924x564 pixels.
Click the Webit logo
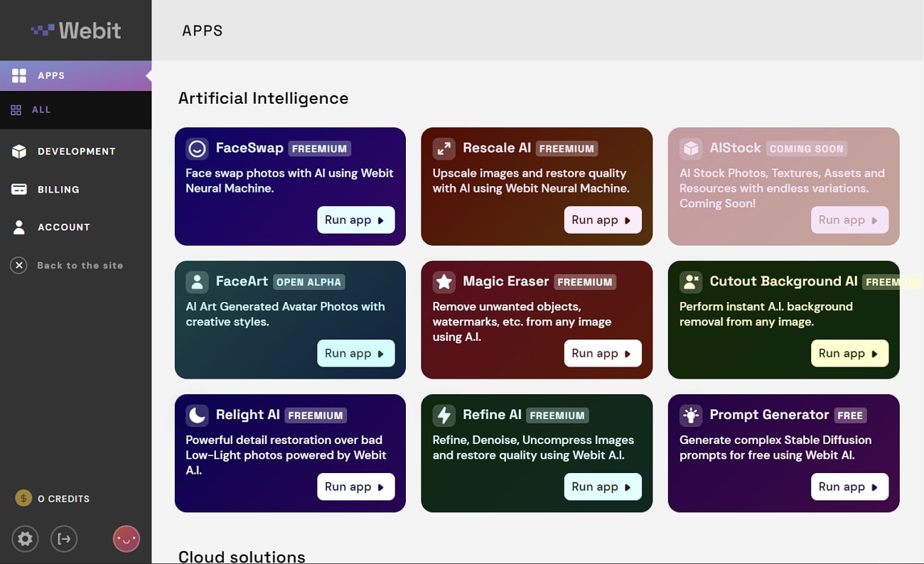(x=75, y=30)
